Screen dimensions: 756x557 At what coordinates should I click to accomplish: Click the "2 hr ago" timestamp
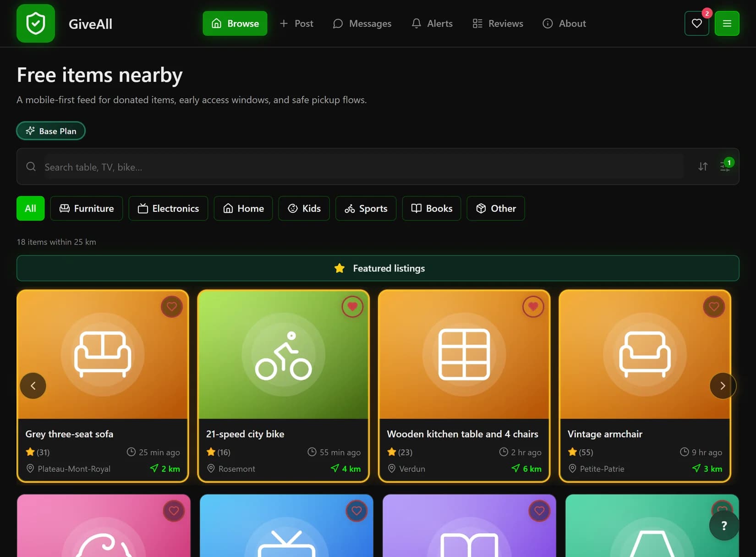point(526,452)
